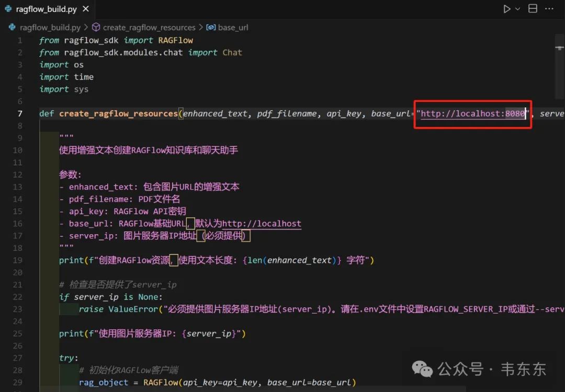This screenshot has height=392, width=565.
Task: Select base_url in the breadcrumb path
Action: tap(233, 27)
